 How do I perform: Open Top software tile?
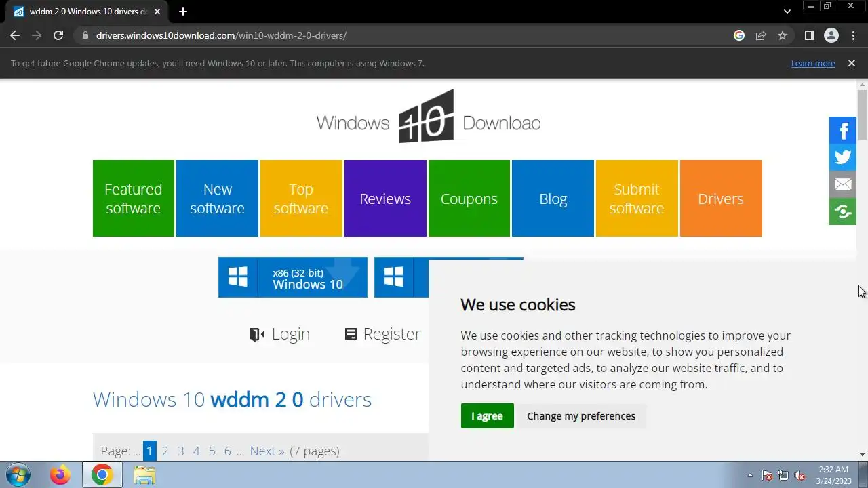tap(301, 199)
